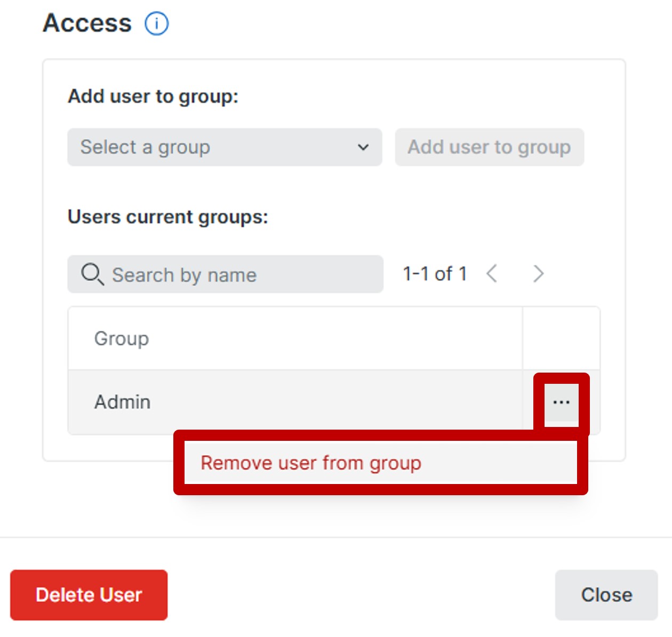Click the empty actions column header cell
Screen dimensions: 672x637
click(561, 338)
